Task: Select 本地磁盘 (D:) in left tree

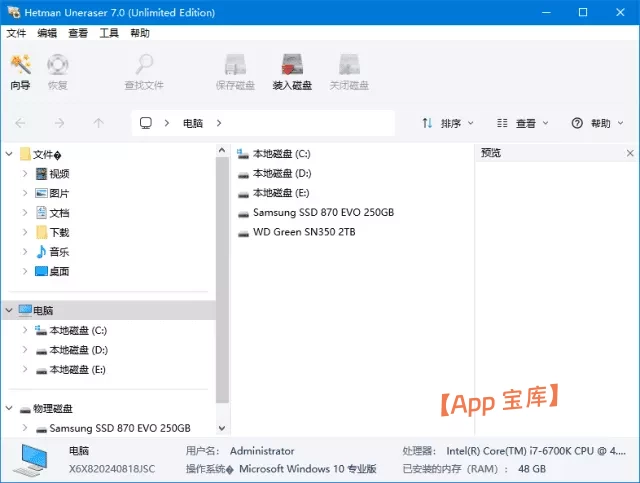Action: click(71, 350)
